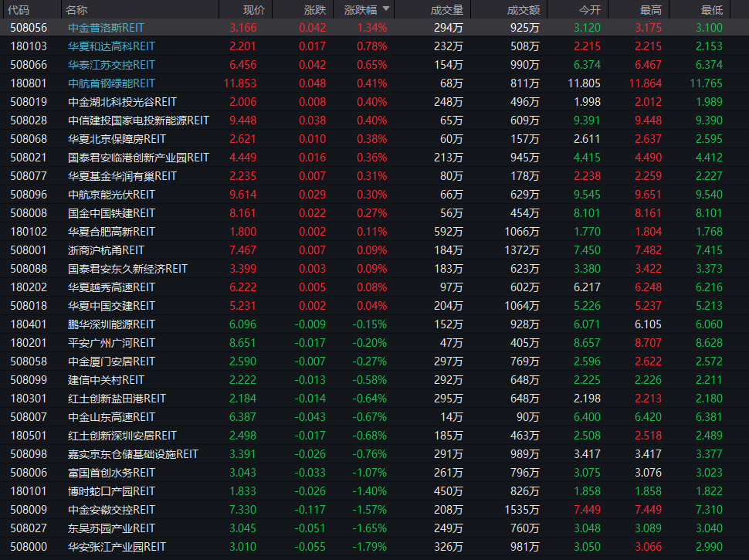Click change percentage 1.34%
The image size is (749, 560).
click(372, 28)
